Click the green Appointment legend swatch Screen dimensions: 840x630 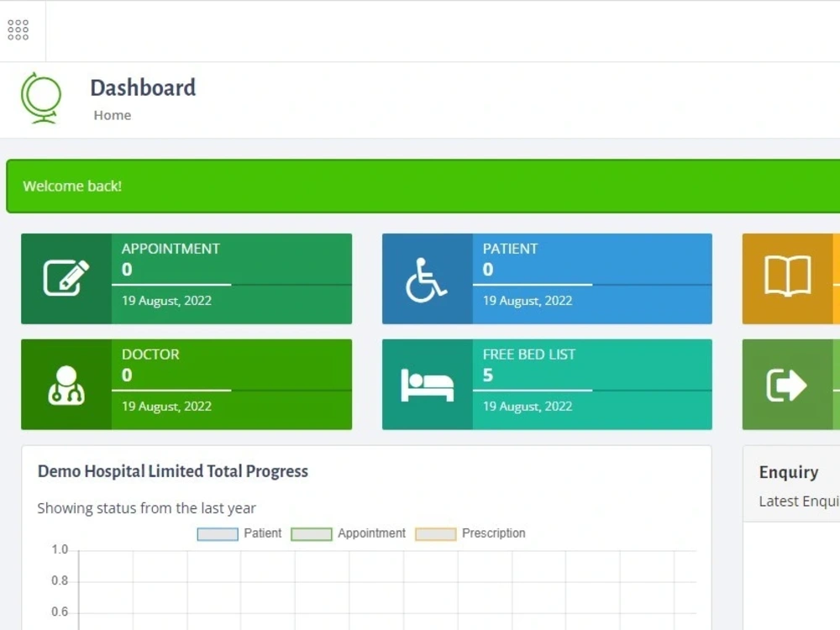click(312, 534)
